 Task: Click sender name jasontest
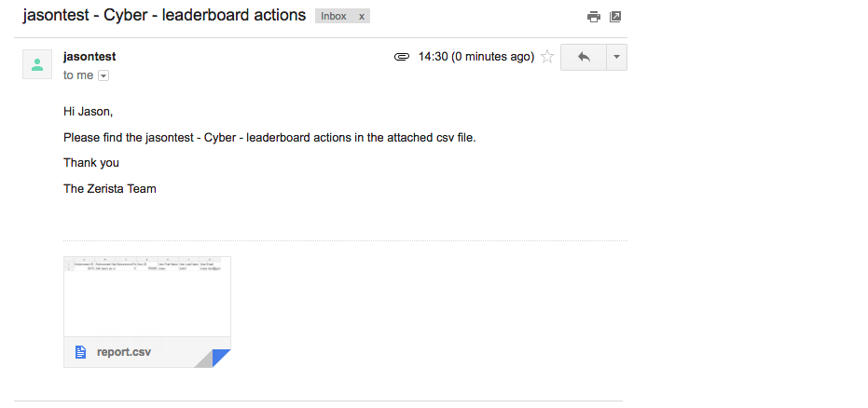point(90,57)
